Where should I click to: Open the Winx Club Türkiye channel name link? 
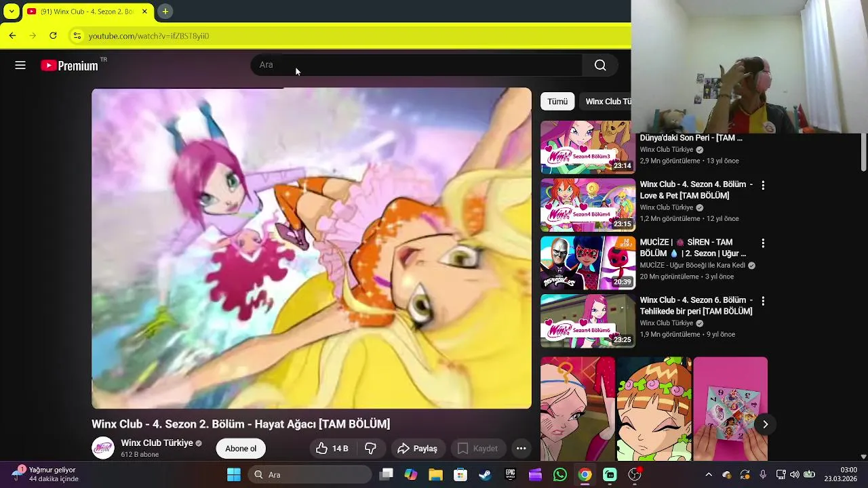coord(157,443)
